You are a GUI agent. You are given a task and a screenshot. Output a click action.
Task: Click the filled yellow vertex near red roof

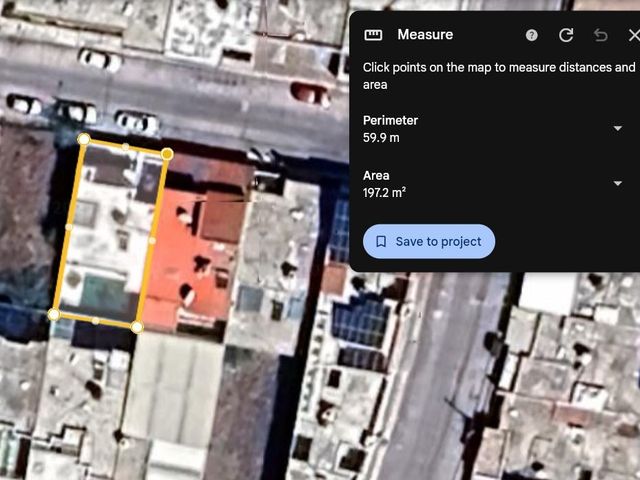tap(167, 154)
